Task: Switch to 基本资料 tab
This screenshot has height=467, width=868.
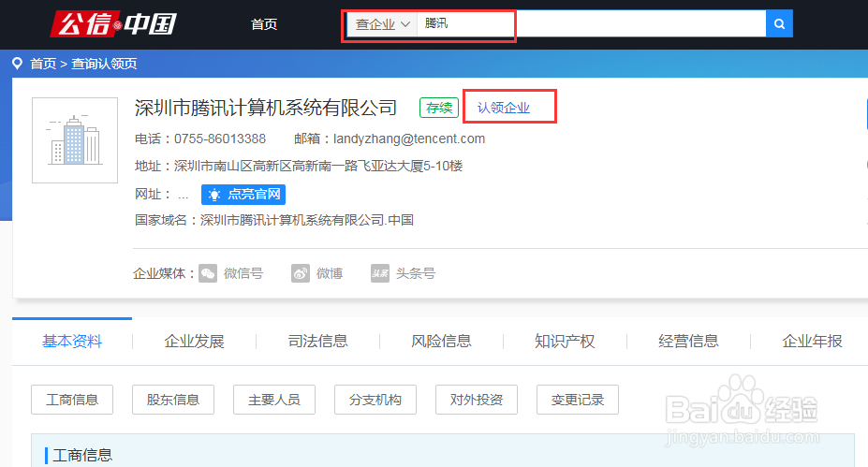Action: [72, 342]
